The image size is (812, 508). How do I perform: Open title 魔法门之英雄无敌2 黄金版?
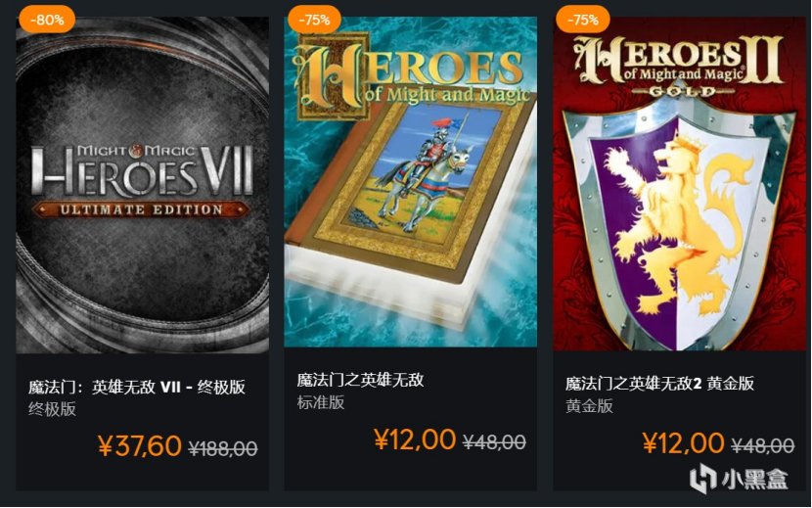(659, 384)
